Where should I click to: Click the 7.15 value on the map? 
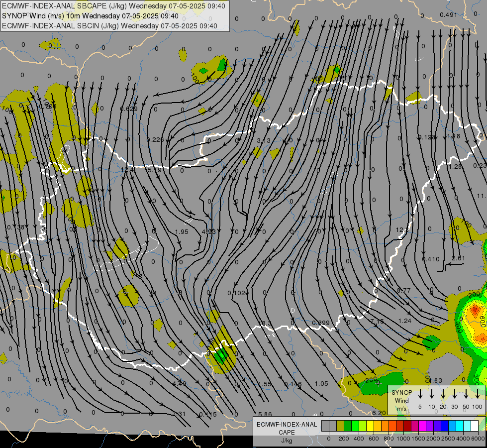(x=377, y=321)
